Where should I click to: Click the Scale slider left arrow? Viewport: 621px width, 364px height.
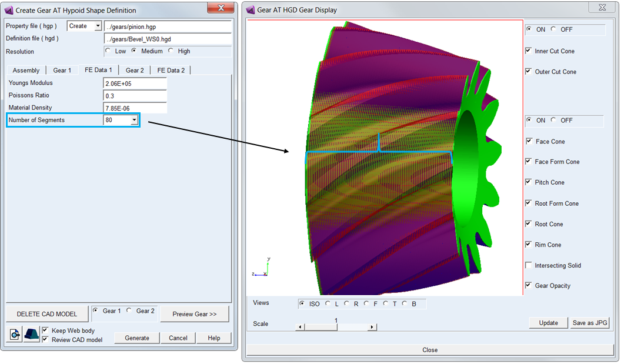(300, 327)
